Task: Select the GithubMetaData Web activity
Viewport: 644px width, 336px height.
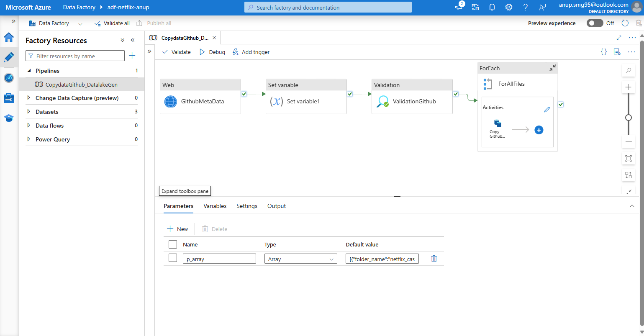Action: (x=200, y=101)
